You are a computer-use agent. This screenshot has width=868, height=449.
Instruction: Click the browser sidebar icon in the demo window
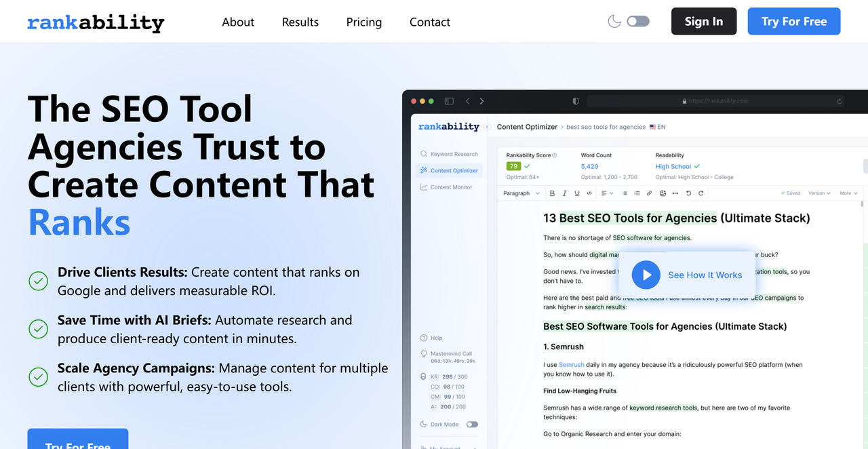click(449, 101)
